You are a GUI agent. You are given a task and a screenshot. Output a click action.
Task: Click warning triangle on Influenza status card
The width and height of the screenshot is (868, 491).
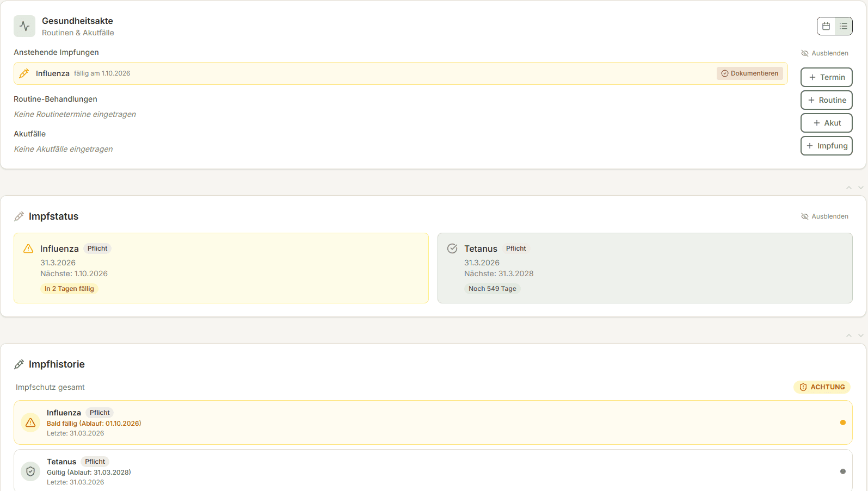point(28,248)
